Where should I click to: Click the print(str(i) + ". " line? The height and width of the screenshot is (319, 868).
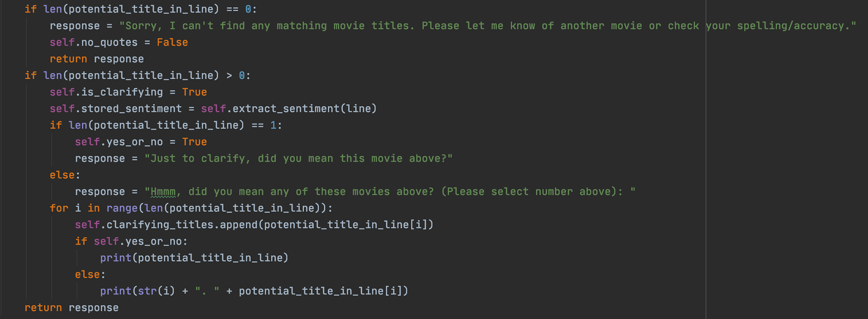coord(254,291)
